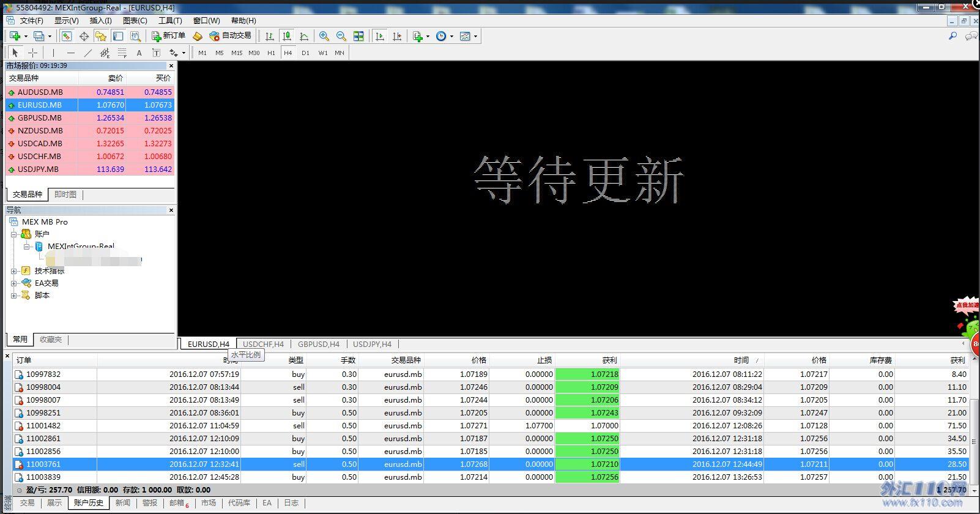The width and height of the screenshot is (980, 514).
Task: Switch to 即时图 tick chart tab
Action: (65, 195)
